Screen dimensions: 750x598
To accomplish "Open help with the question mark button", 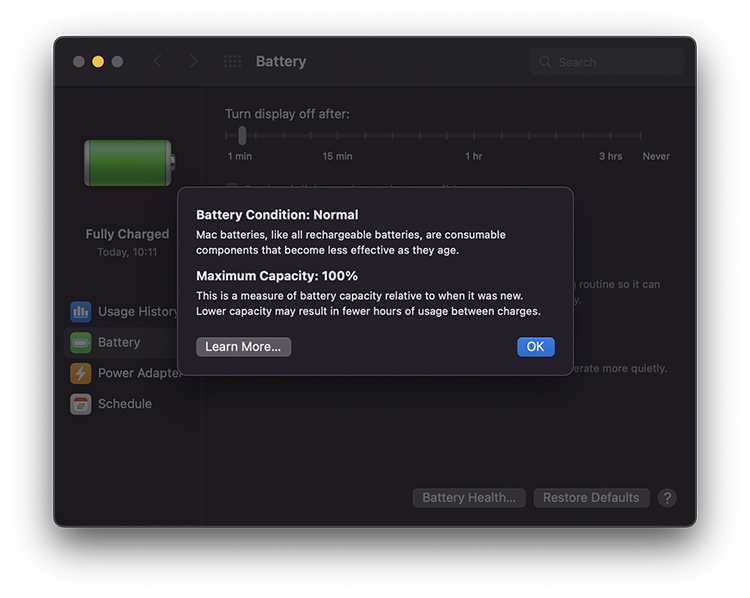I will pos(667,498).
